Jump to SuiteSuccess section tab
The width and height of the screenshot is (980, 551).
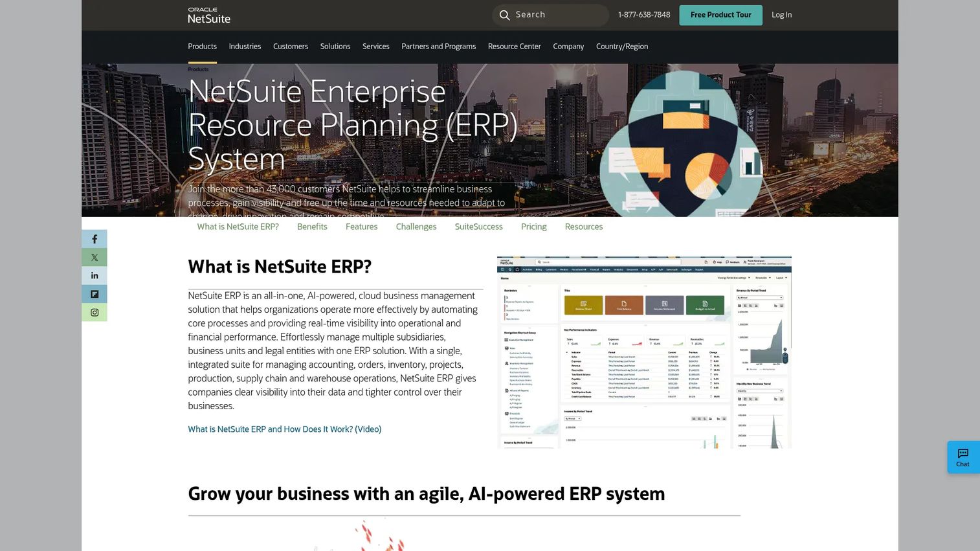pyautogui.click(x=478, y=227)
